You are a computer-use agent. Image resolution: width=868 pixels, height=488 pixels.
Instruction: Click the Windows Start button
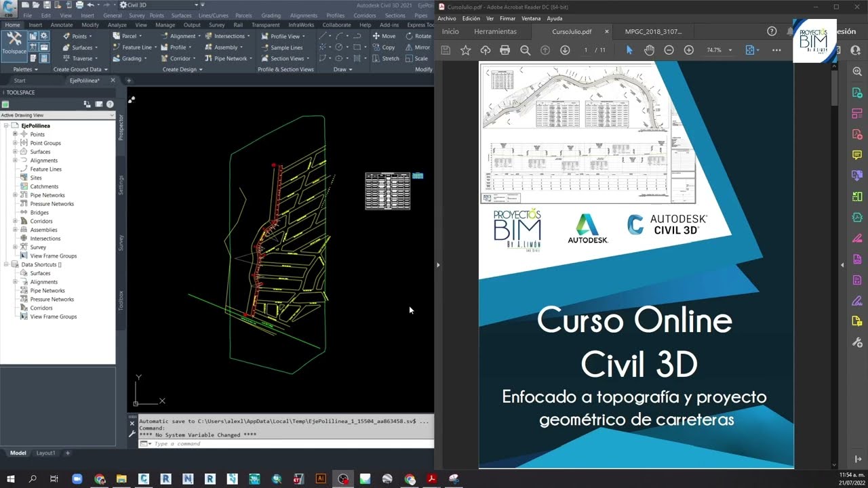click(11, 479)
